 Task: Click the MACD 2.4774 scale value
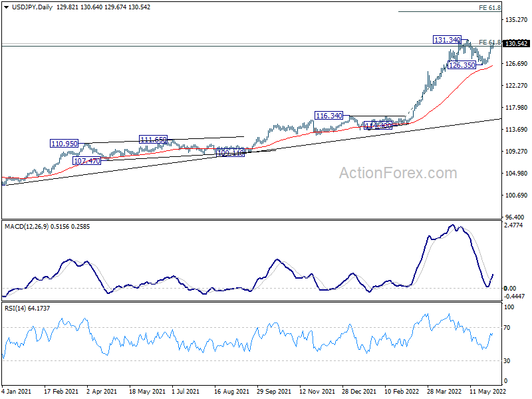pyautogui.click(x=515, y=226)
